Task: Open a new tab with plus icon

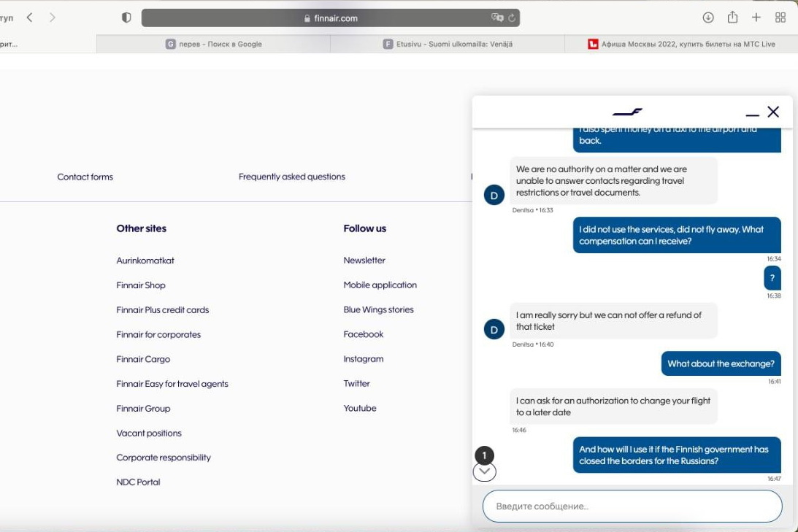Action: tap(756, 18)
